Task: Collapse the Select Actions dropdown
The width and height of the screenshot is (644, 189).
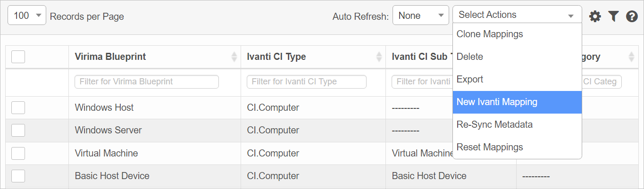Action: point(517,15)
